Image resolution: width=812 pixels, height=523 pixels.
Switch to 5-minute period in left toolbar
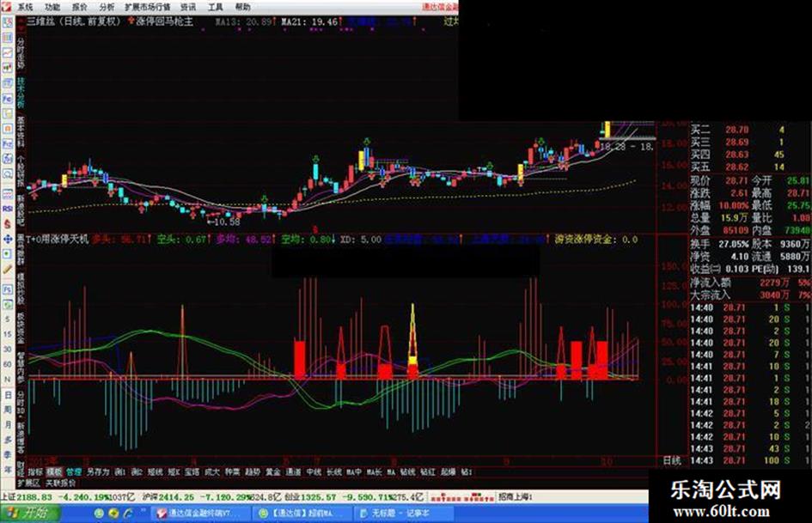[x=7, y=319]
